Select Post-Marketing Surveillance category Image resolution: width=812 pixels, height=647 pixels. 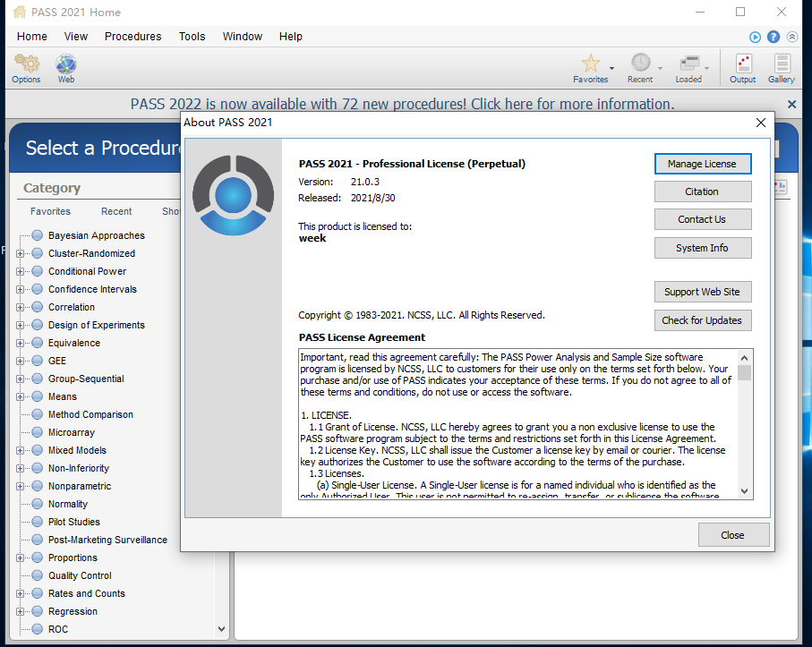point(107,540)
